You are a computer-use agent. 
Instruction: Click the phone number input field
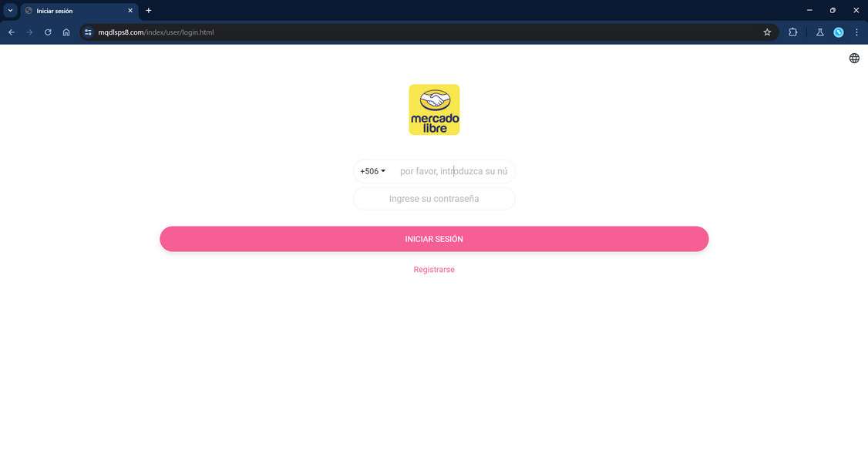(453, 171)
